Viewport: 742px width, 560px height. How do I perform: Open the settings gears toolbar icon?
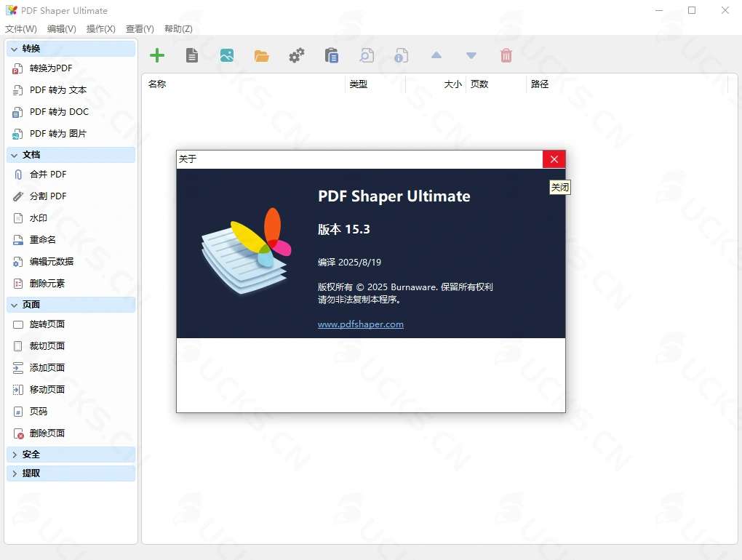tap(297, 55)
